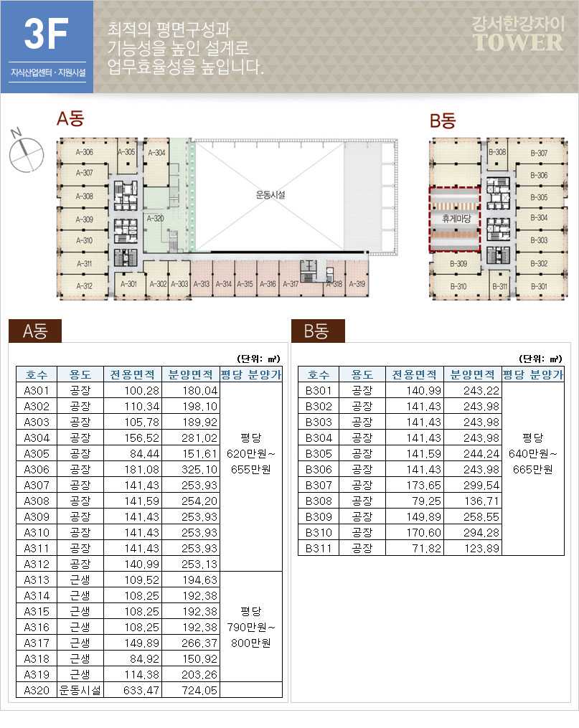Click the 분양면적 header in B동 table

coord(472,375)
